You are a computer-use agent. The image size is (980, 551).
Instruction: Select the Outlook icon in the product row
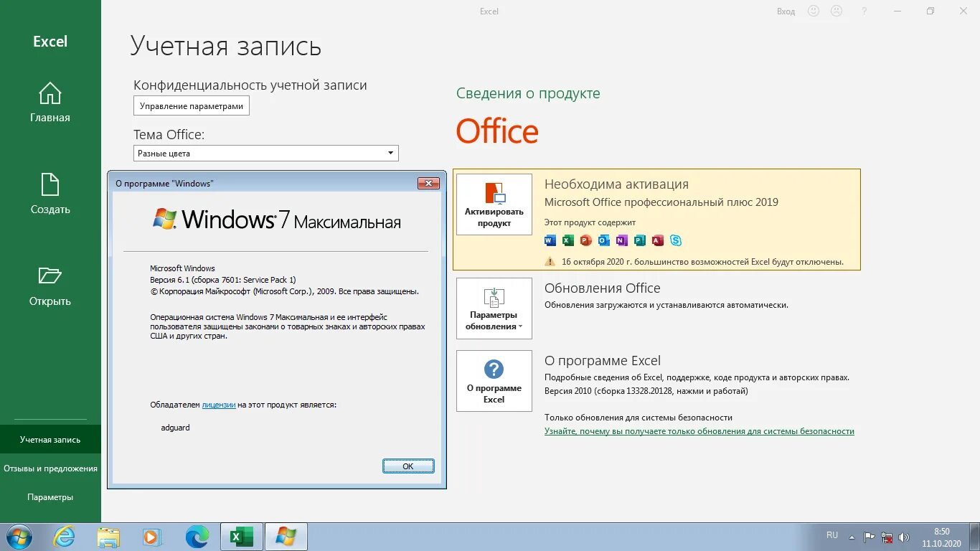point(603,240)
